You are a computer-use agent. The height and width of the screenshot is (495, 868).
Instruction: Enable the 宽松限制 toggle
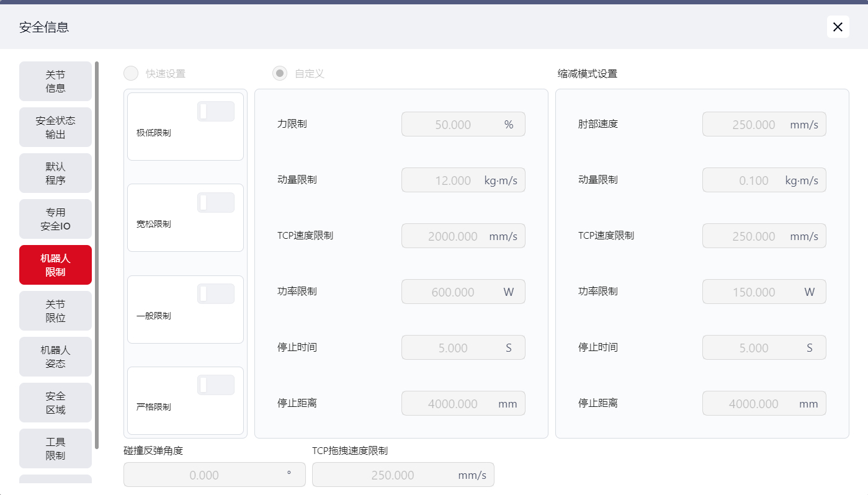pos(215,203)
